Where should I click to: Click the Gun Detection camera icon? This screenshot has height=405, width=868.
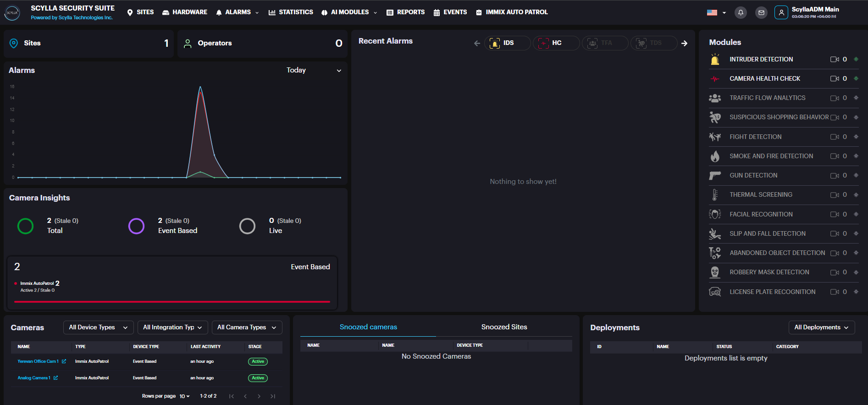click(834, 176)
